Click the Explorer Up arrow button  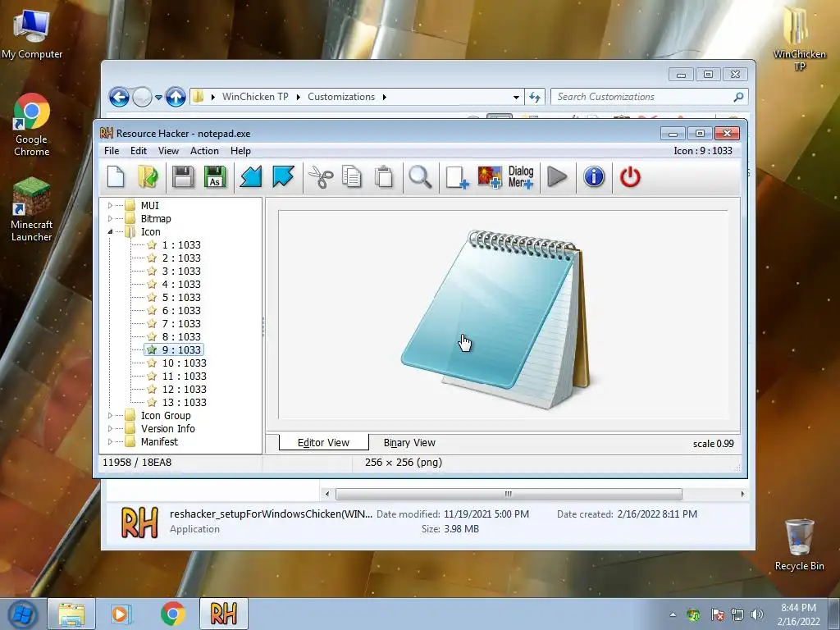(x=176, y=97)
